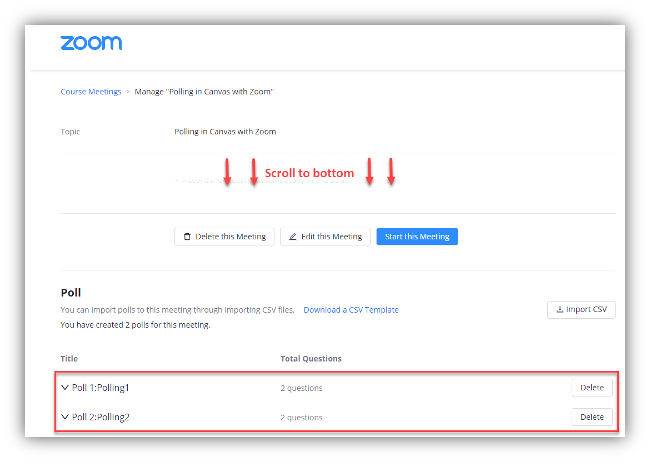Screen dimensions: 650x465
Task: Click Poll 2's 2 questions count
Action: [x=301, y=417]
